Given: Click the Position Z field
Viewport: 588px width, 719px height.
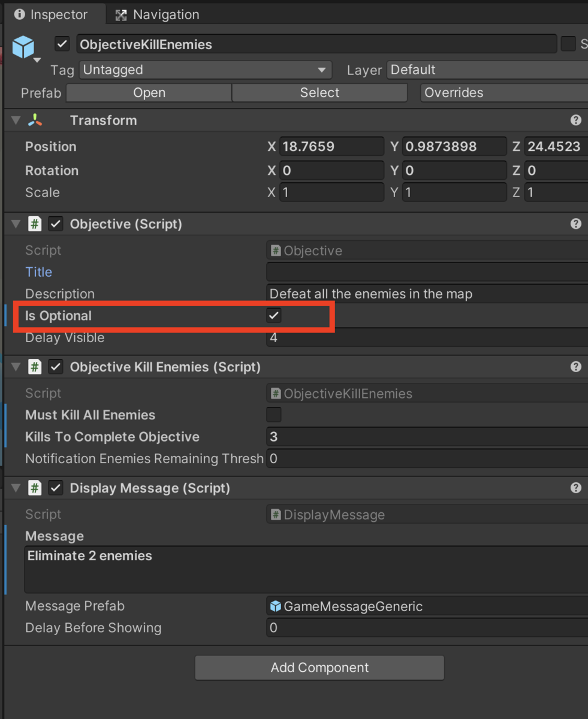Looking at the screenshot, I should click(556, 147).
